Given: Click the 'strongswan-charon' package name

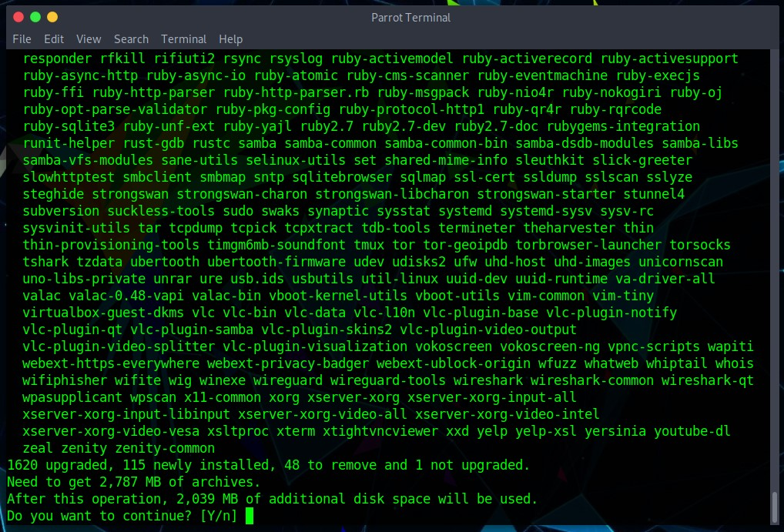Looking at the screenshot, I should point(242,194).
